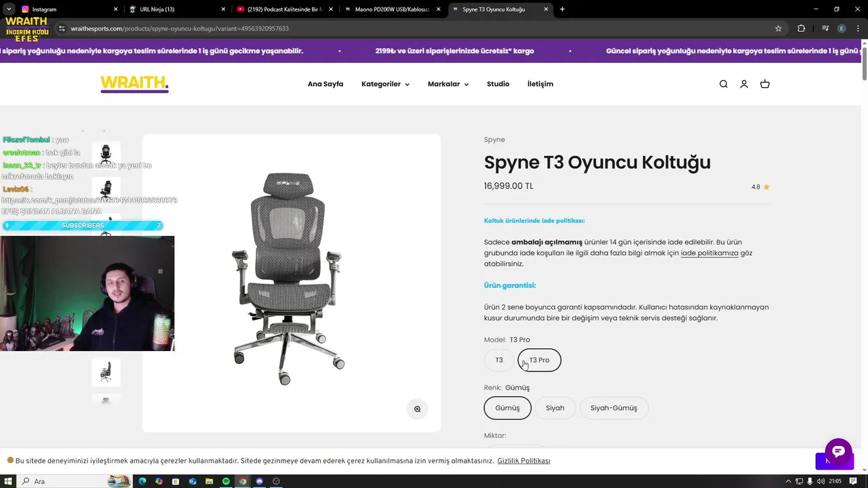Open the tab search dropdown arrow

[7, 9]
